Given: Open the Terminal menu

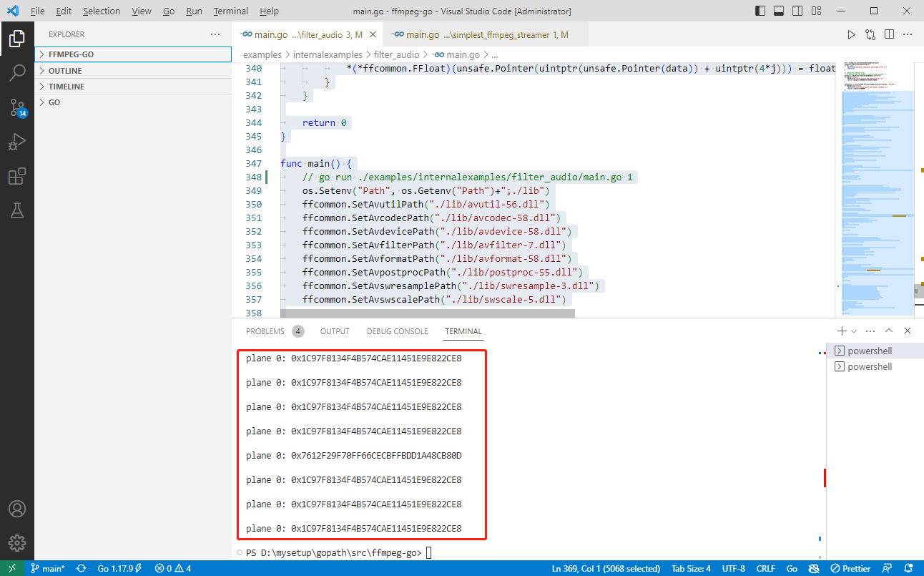Looking at the screenshot, I should [x=231, y=11].
